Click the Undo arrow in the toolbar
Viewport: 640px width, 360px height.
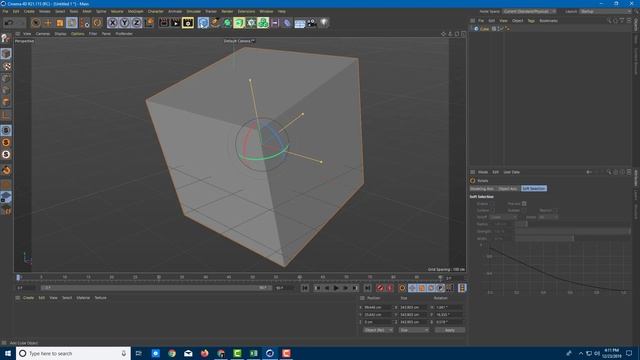[x=9, y=23]
